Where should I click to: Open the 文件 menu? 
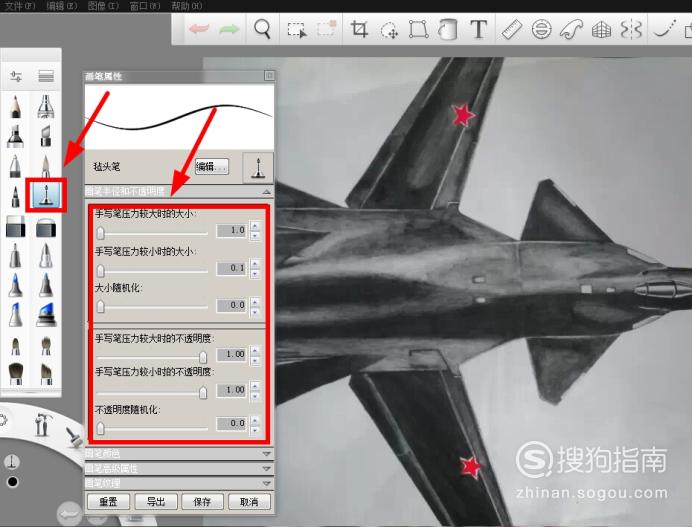pyautogui.click(x=19, y=6)
